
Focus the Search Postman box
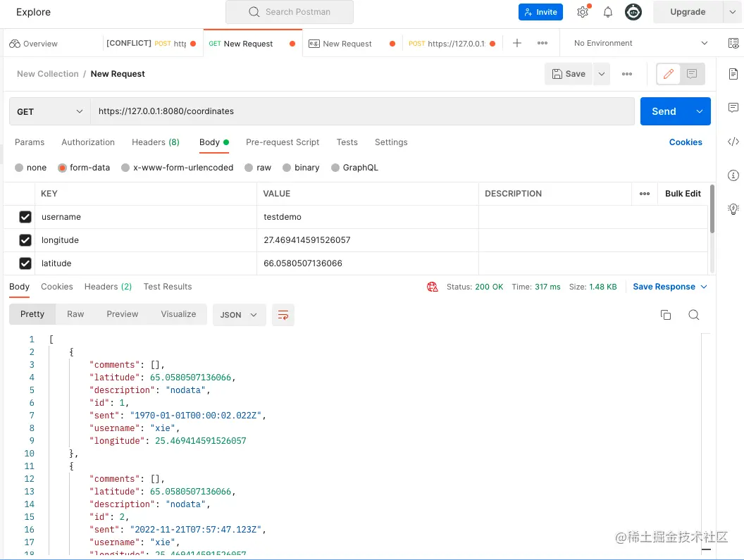(x=290, y=12)
